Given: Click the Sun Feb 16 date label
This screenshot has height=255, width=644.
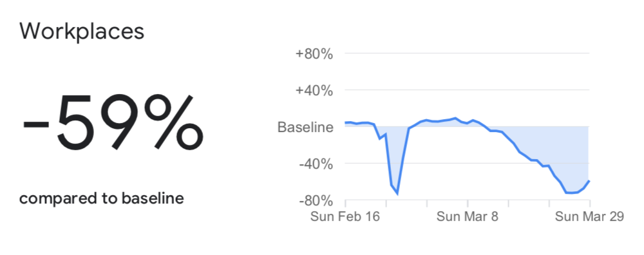Looking at the screenshot, I should (345, 216).
